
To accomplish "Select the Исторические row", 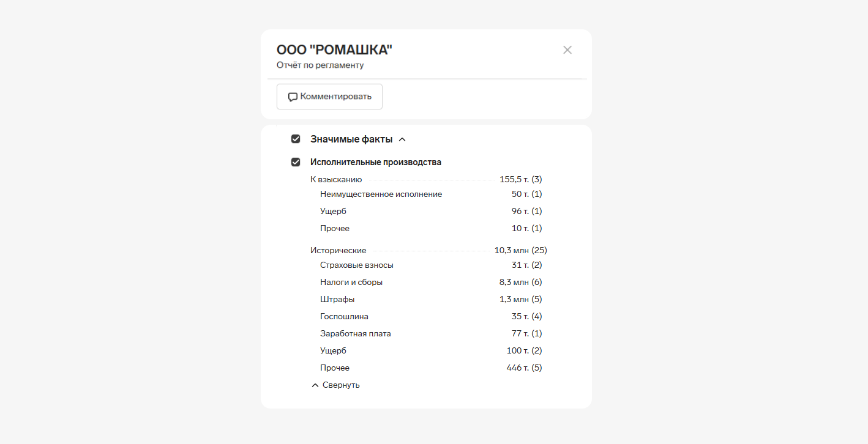I will click(x=339, y=251).
